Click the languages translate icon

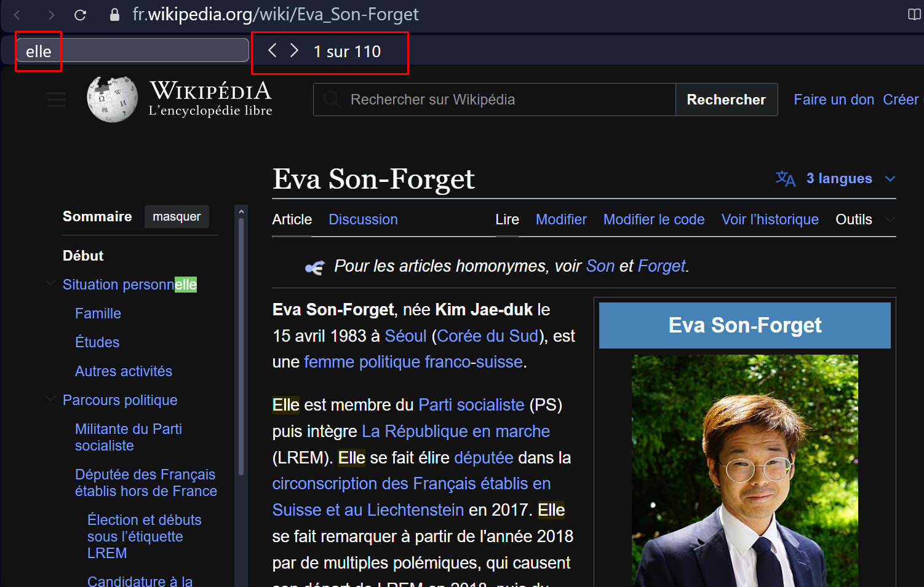pyautogui.click(x=786, y=179)
